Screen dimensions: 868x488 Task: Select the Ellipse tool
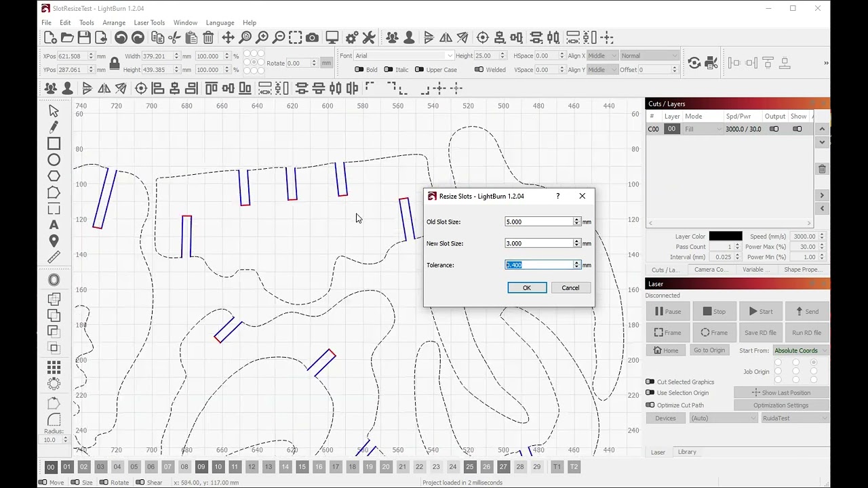click(54, 160)
